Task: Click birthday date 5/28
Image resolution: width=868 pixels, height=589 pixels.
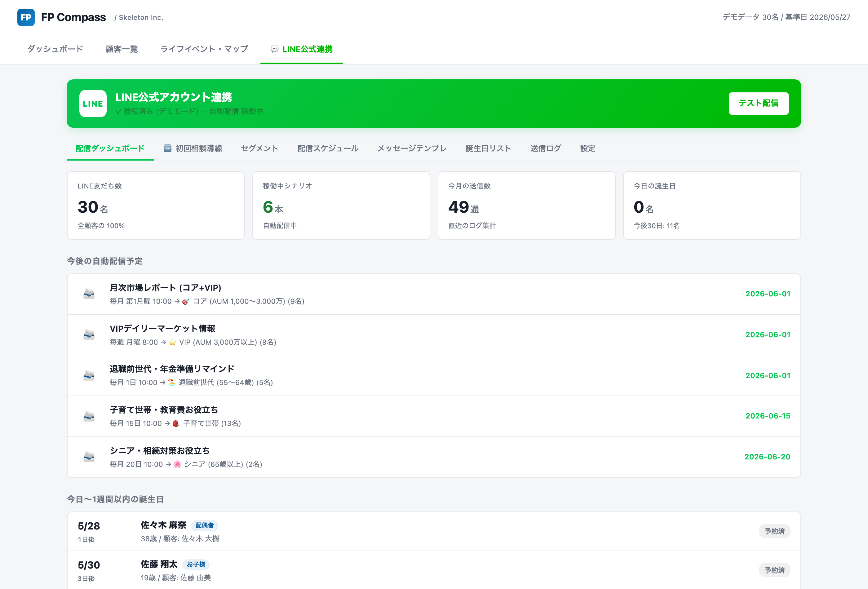Action: coord(89,526)
